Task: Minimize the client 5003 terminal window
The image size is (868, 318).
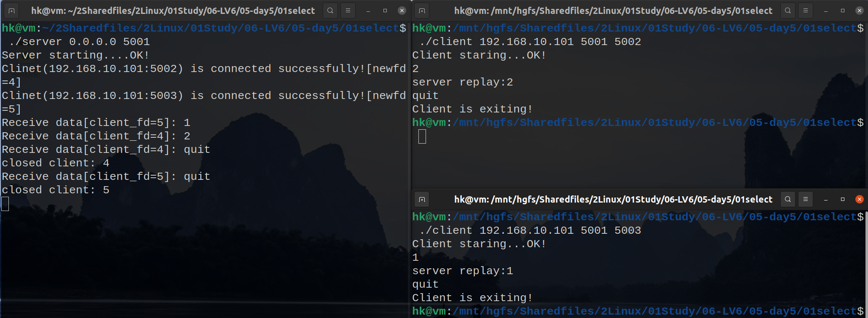Action: pyautogui.click(x=826, y=199)
